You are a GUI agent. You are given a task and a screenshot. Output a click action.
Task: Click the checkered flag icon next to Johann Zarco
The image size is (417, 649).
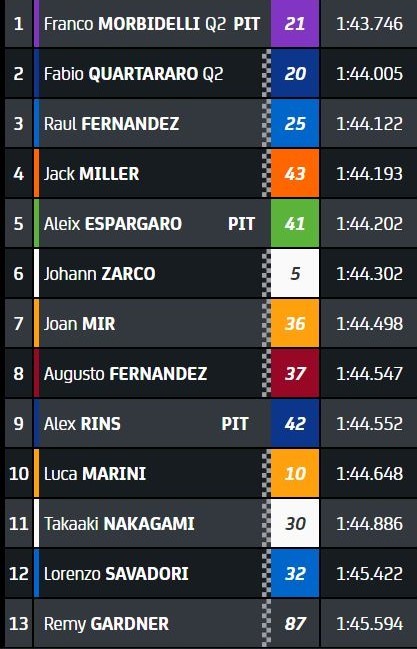pyautogui.click(x=267, y=274)
